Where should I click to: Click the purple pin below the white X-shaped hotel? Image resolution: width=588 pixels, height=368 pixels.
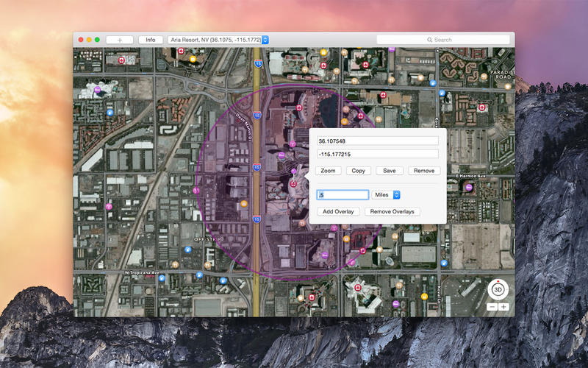point(395,303)
